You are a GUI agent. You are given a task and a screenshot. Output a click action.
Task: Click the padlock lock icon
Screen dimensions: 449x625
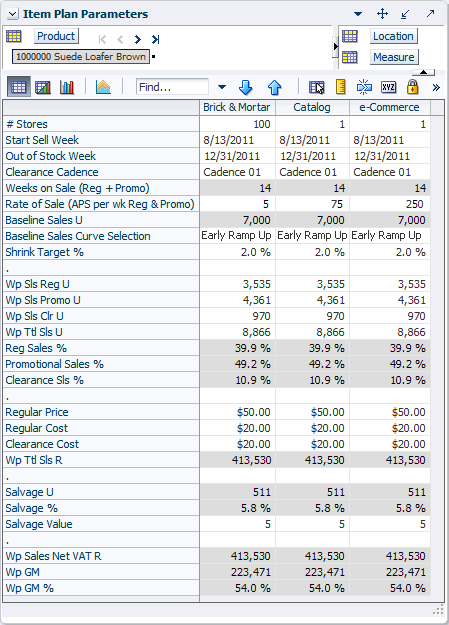412,87
